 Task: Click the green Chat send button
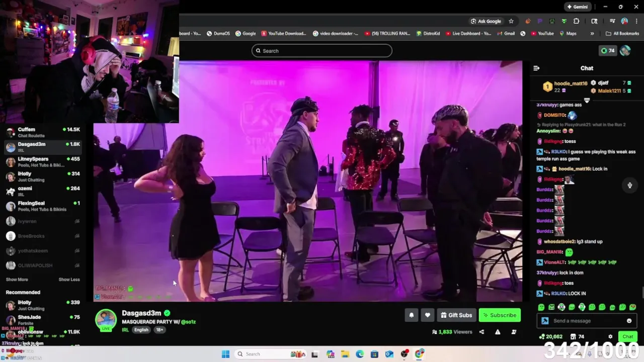click(627, 336)
